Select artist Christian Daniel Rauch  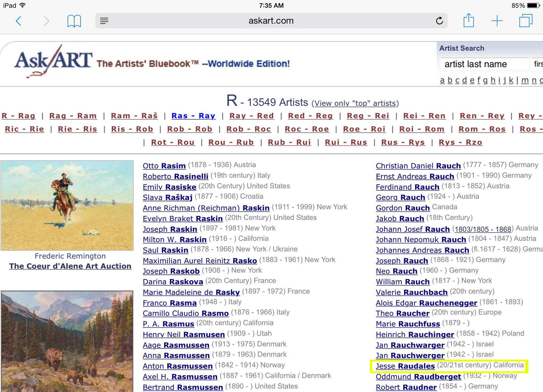pos(418,166)
